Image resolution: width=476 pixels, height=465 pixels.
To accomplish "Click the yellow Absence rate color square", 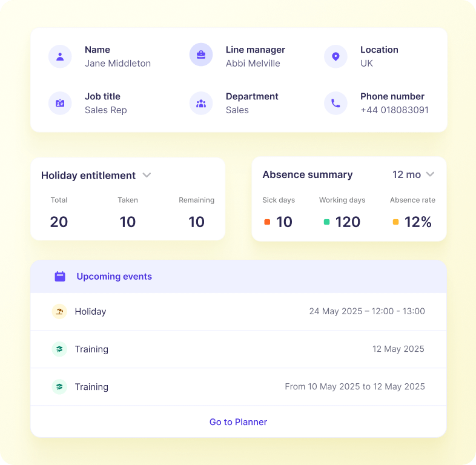I will [395, 222].
